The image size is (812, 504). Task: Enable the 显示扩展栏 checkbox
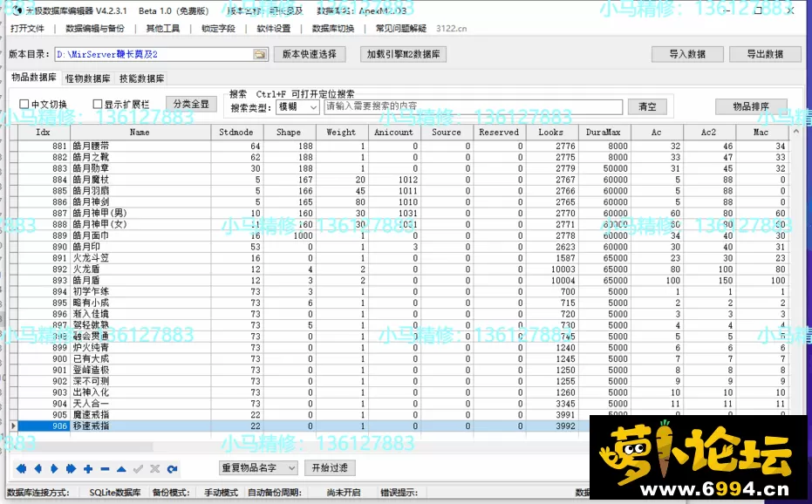pos(98,104)
